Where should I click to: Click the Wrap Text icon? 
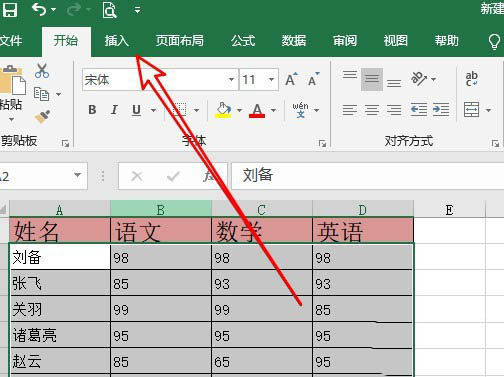click(472, 79)
